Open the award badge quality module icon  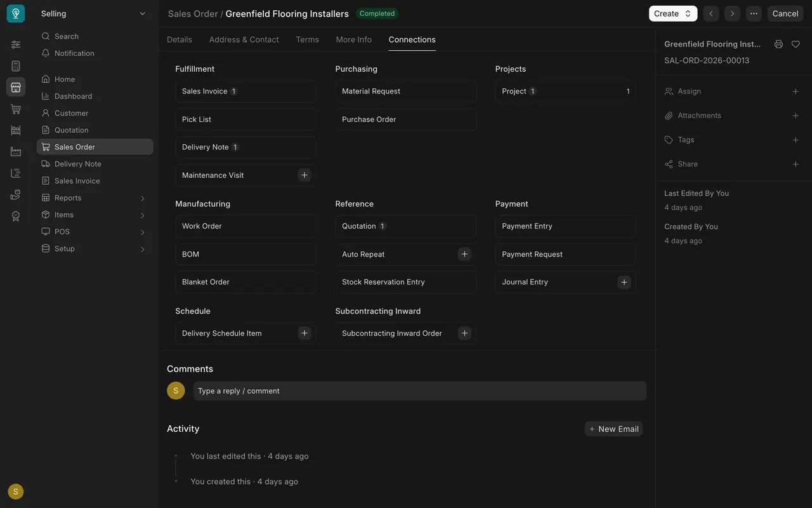pyautogui.click(x=16, y=216)
